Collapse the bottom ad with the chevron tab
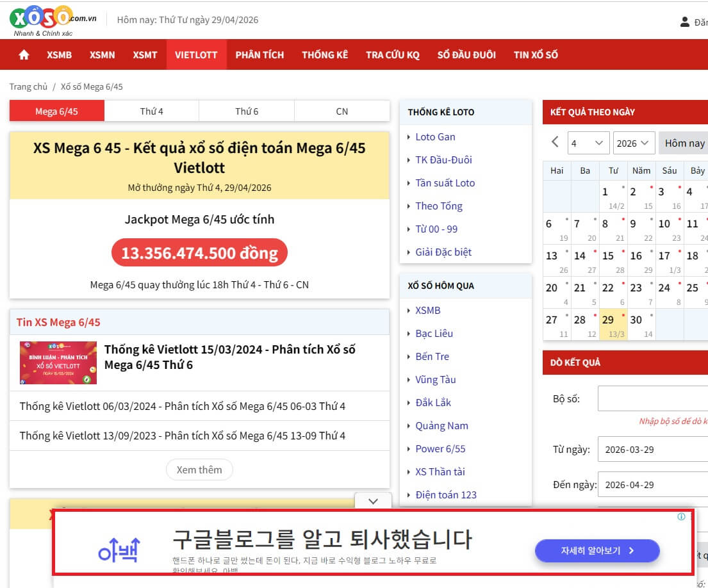 [x=373, y=502]
